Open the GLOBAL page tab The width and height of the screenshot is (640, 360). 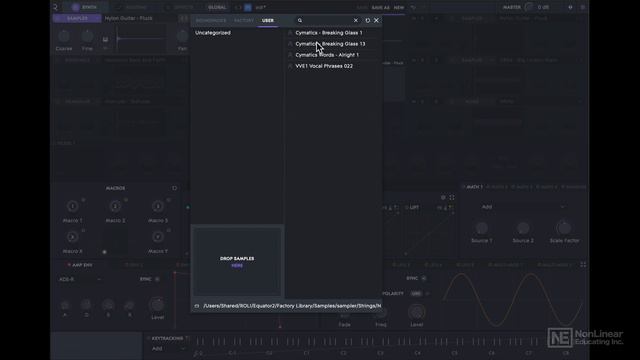(217, 7)
